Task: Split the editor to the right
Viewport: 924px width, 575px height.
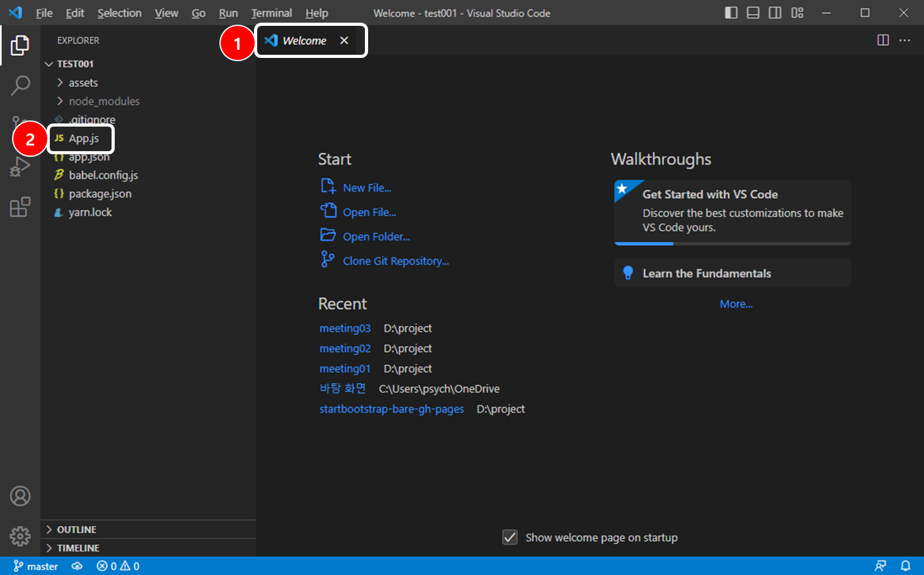Action: click(883, 40)
